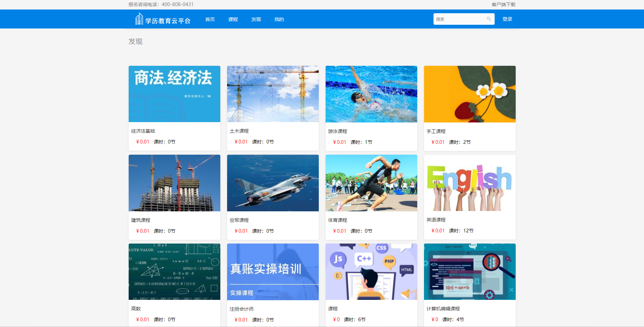644x327 pixels.
Task: Click the 登录 login button
Action: pyautogui.click(x=507, y=19)
